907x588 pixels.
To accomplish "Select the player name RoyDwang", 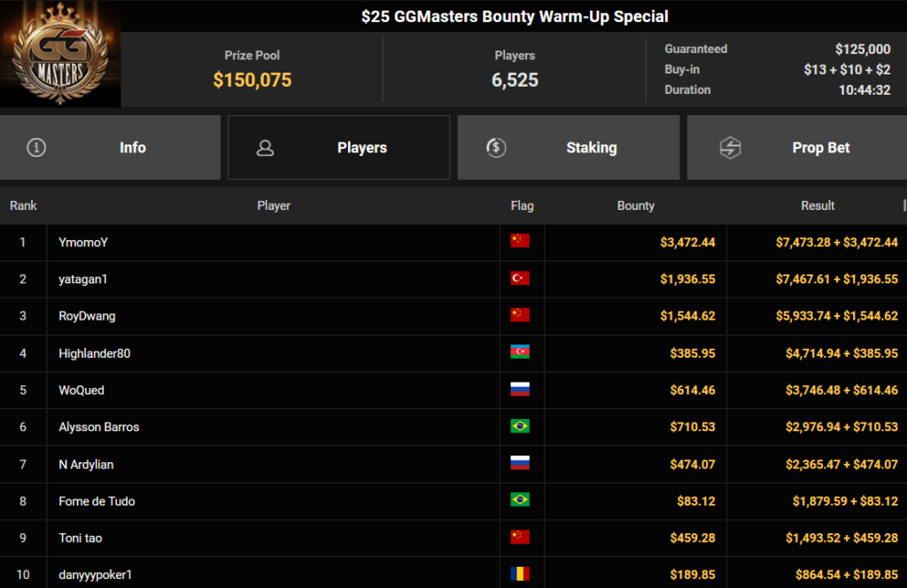I will tap(87, 316).
